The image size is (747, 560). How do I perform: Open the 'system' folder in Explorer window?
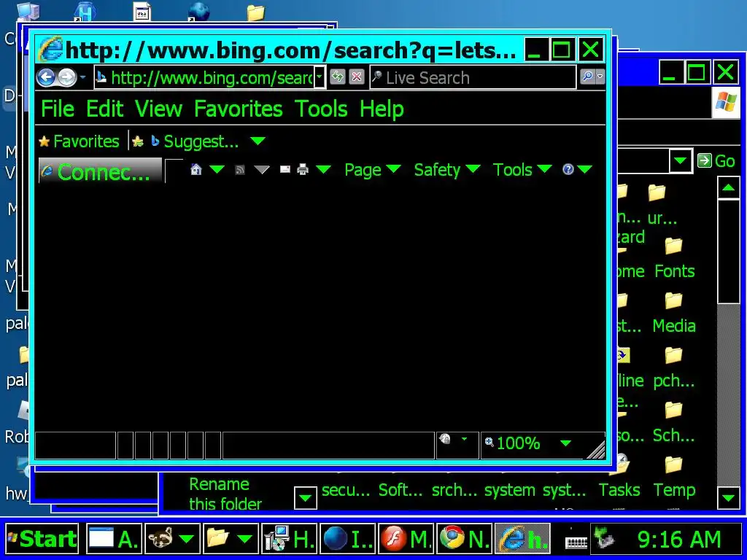point(509,489)
